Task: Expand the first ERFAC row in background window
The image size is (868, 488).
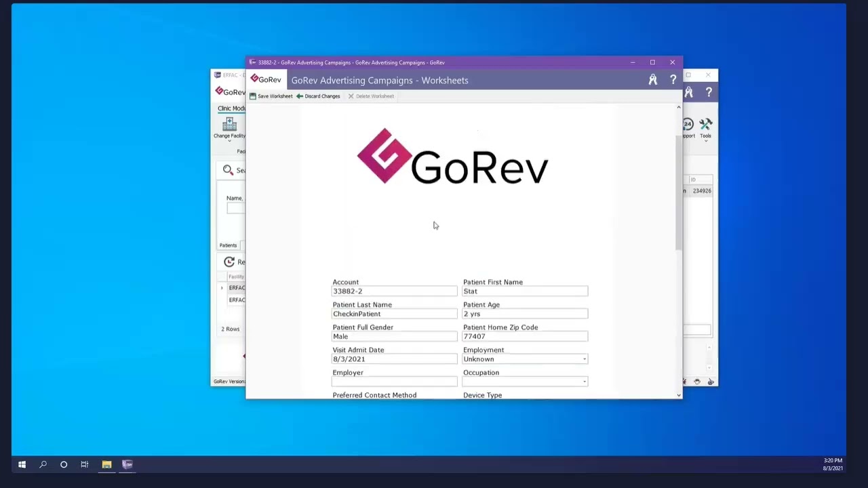Action: coord(222,288)
